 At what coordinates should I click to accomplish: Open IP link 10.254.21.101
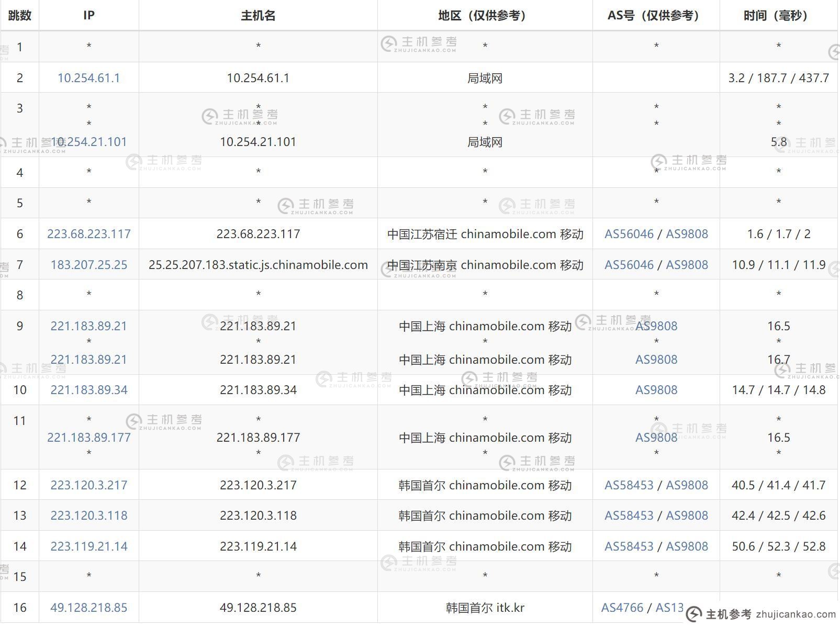[x=88, y=142]
